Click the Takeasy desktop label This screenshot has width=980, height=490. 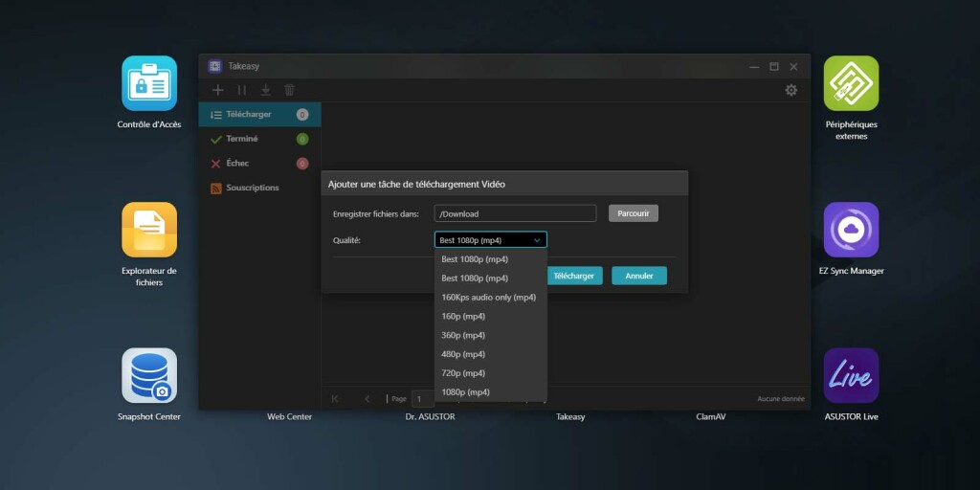pos(570,417)
